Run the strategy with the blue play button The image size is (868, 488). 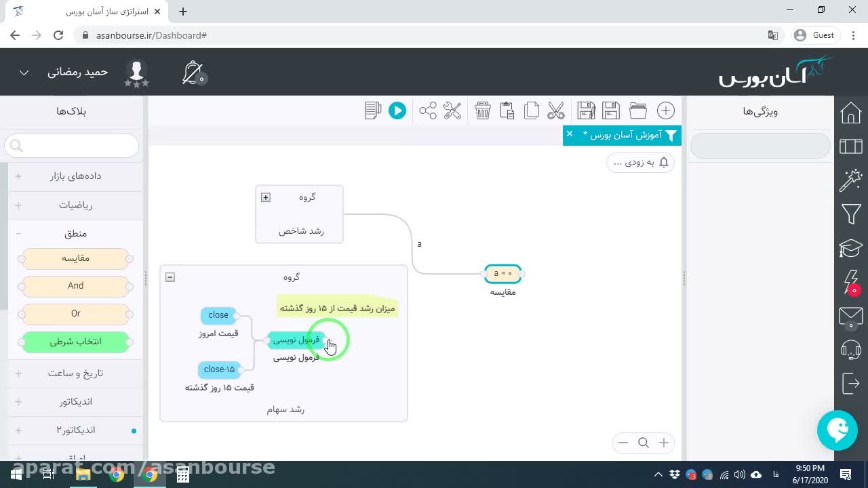point(397,110)
